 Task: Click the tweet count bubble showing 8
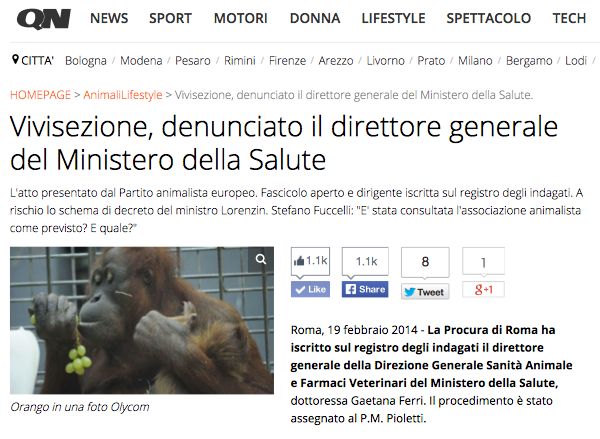point(425,262)
